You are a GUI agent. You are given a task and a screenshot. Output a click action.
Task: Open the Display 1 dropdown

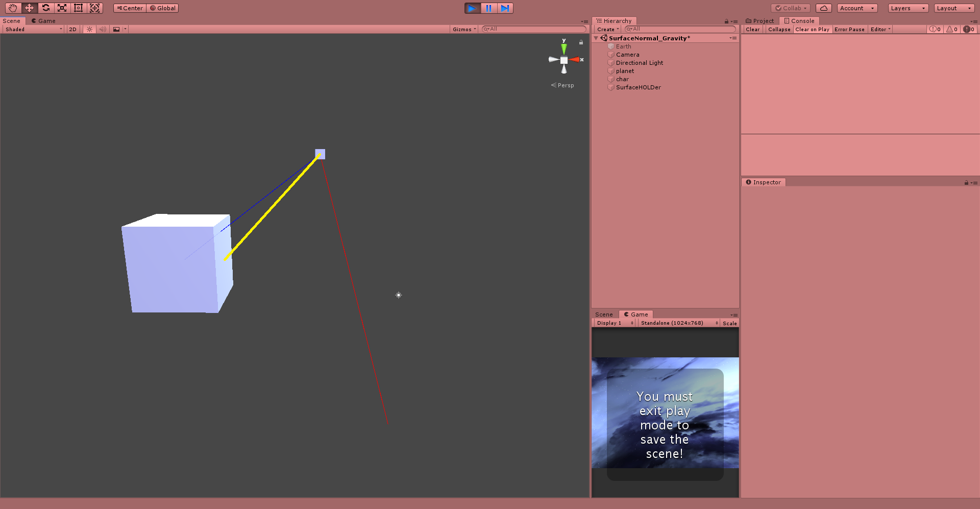pos(615,323)
